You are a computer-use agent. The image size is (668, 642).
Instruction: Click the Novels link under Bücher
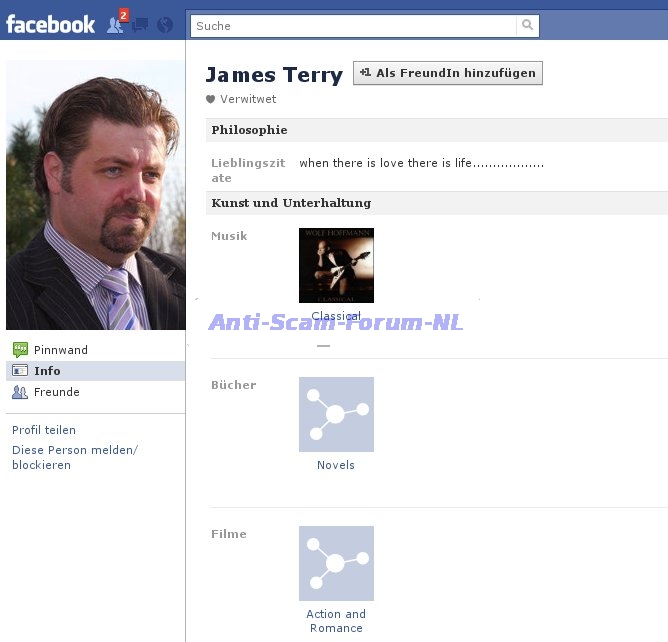point(336,465)
